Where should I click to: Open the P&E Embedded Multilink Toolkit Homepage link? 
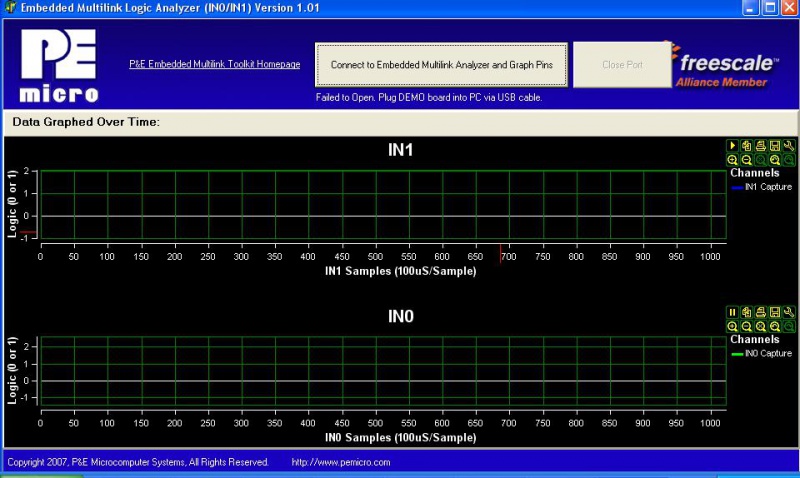coord(214,65)
